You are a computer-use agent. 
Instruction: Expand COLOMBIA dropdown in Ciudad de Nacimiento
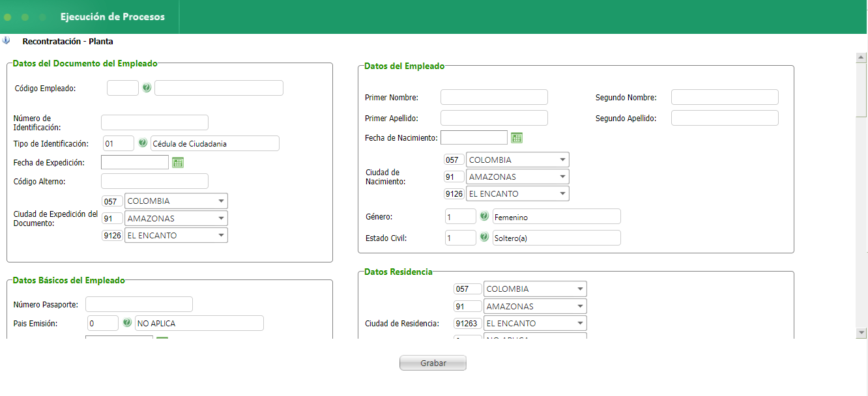coord(562,160)
